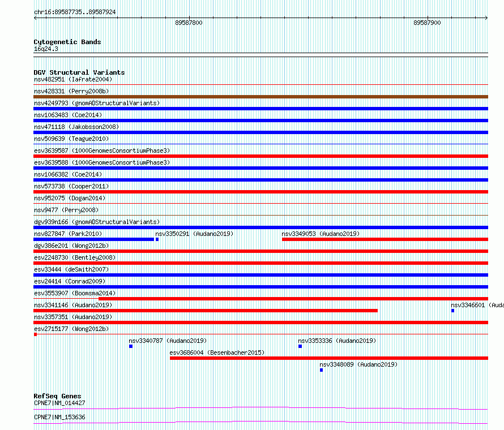504x430 pixels.
Task: Select nsv952075 (Dogan2014) label
Action: pyautogui.click(x=70, y=198)
